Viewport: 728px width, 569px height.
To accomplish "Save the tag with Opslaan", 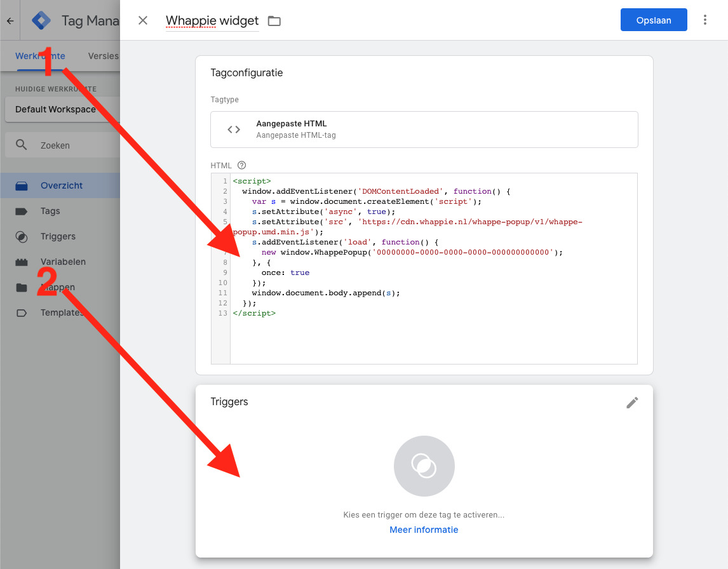I will click(x=654, y=20).
